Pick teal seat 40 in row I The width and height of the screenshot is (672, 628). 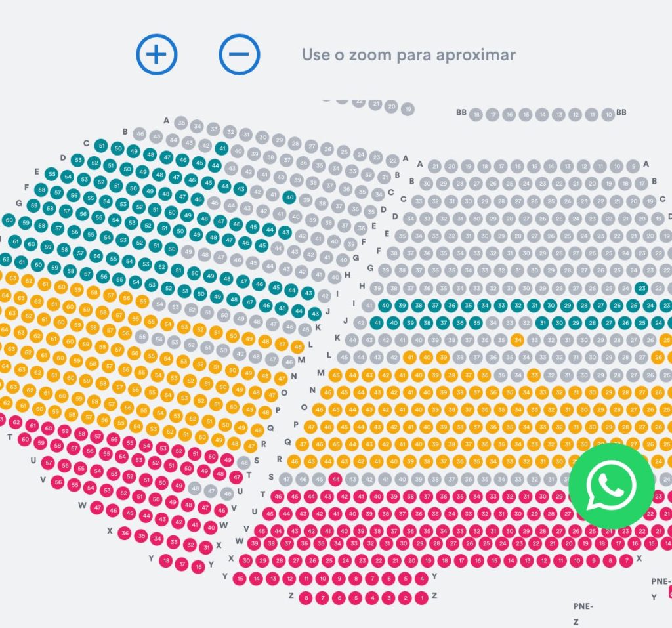tap(385, 305)
